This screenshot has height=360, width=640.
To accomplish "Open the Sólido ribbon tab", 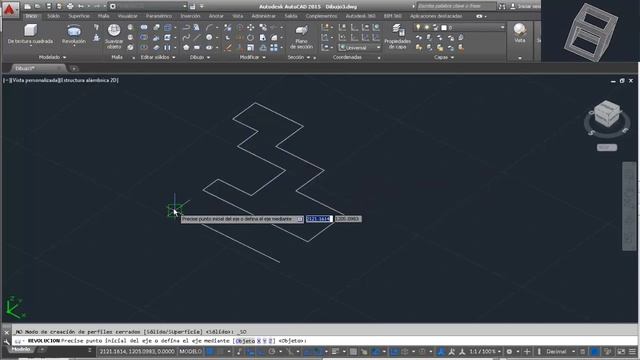I will tap(53, 16).
